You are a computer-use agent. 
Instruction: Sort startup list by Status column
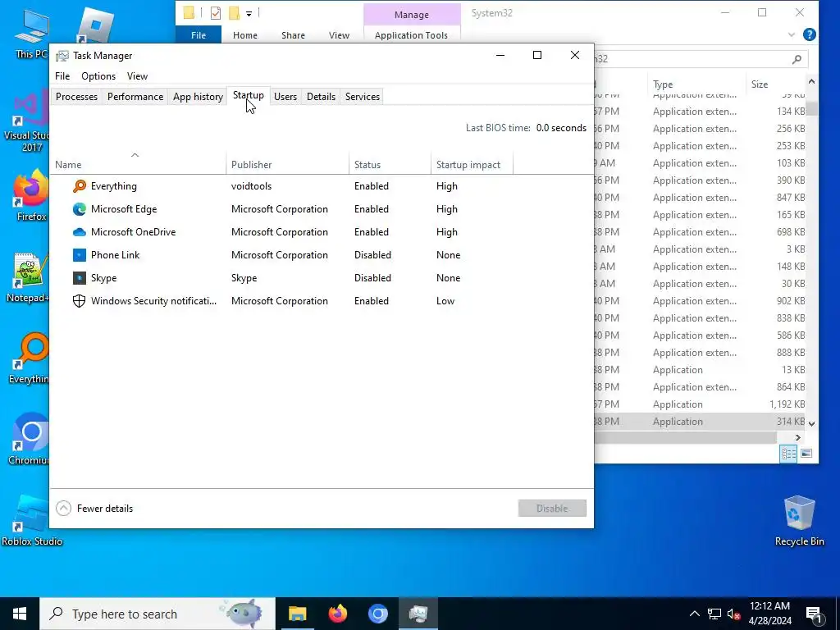(x=390, y=164)
